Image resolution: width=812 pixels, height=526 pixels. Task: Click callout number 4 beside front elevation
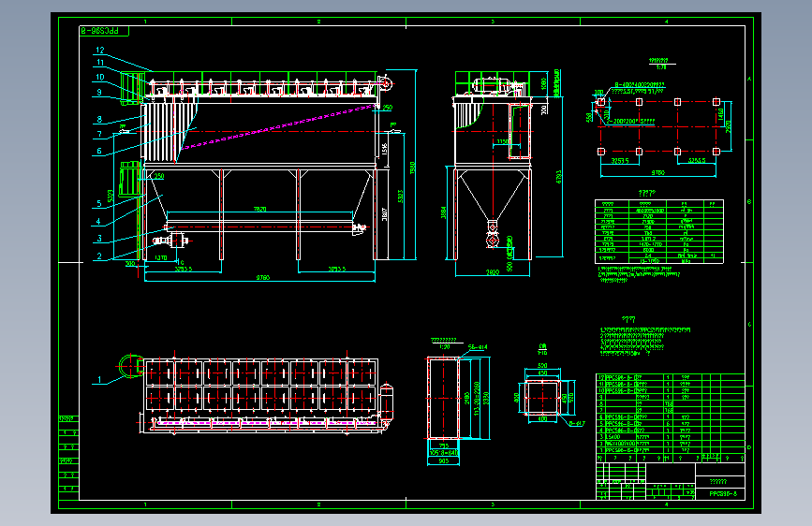(98, 221)
